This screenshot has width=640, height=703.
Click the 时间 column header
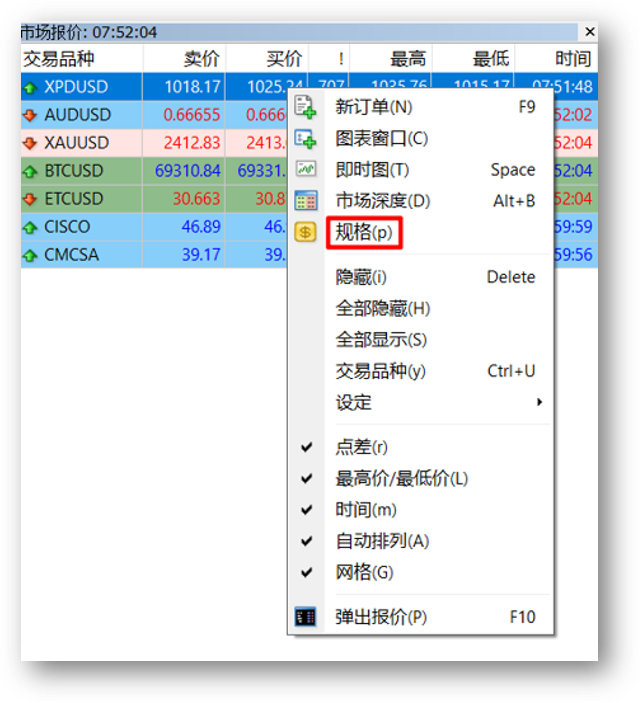pyautogui.click(x=556, y=59)
